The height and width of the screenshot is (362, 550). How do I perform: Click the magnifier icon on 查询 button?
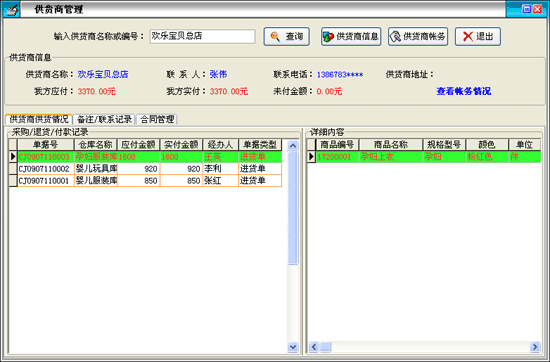[275, 36]
